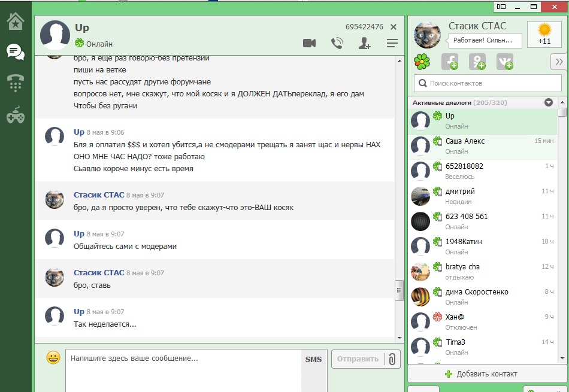Click the UIN number 695422476

[x=364, y=27]
